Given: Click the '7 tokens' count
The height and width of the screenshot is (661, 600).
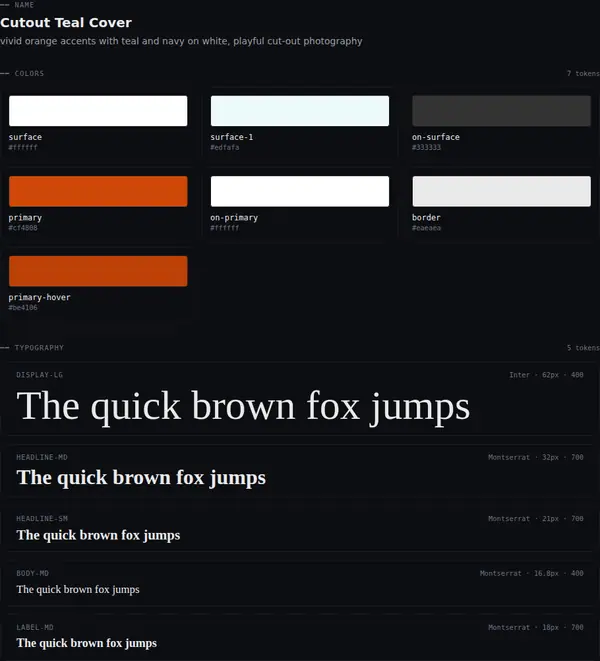Looking at the screenshot, I should pyautogui.click(x=583, y=73).
